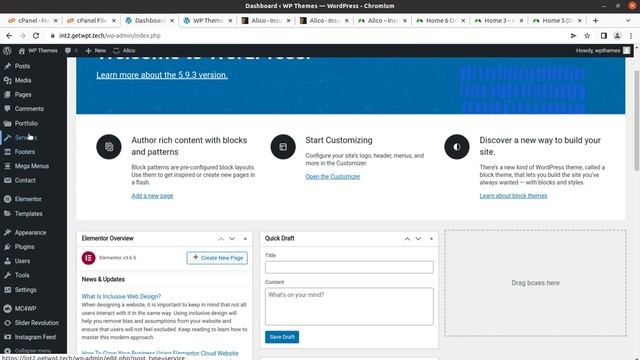This screenshot has height=360, width=640.
Task: Open Users in the sidebar
Action: (x=22, y=261)
